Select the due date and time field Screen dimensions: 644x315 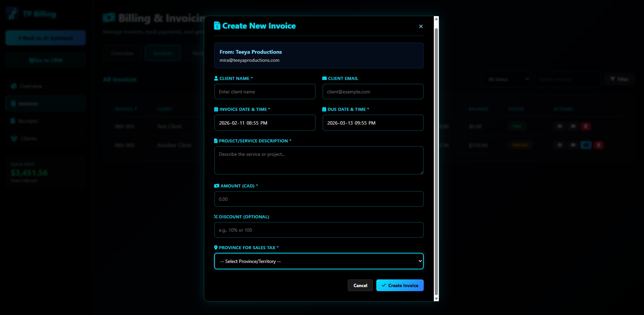pyautogui.click(x=373, y=123)
